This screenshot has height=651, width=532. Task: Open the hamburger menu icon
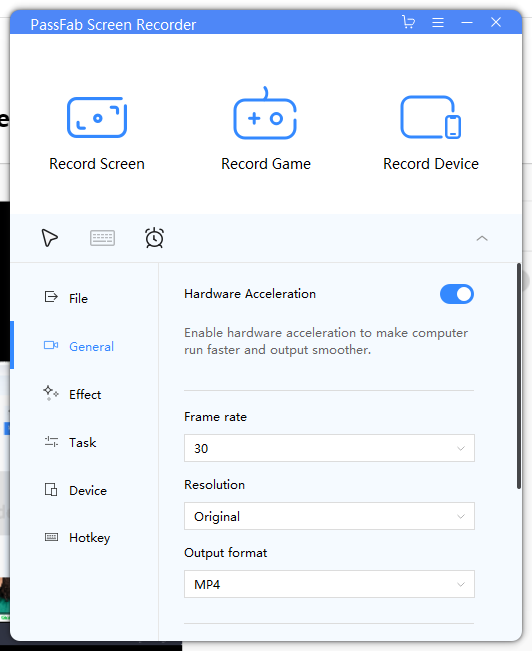(438, 22)
